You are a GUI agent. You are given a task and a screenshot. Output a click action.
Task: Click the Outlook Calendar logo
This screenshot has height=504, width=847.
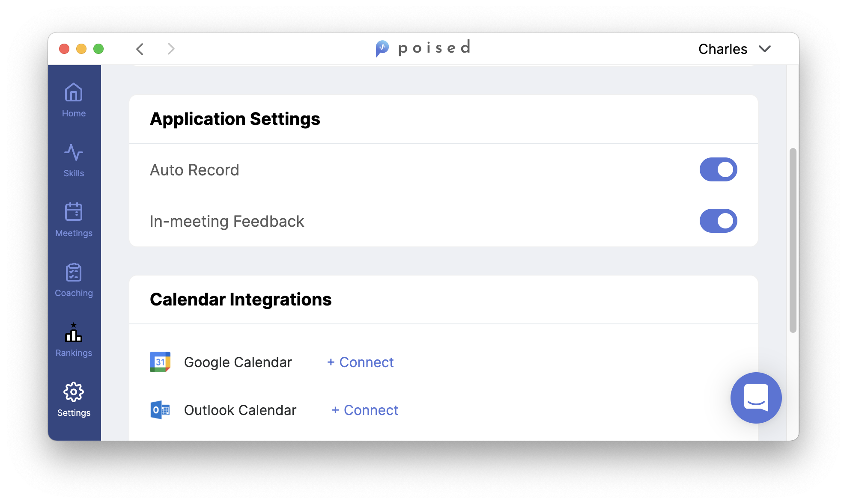160,410
